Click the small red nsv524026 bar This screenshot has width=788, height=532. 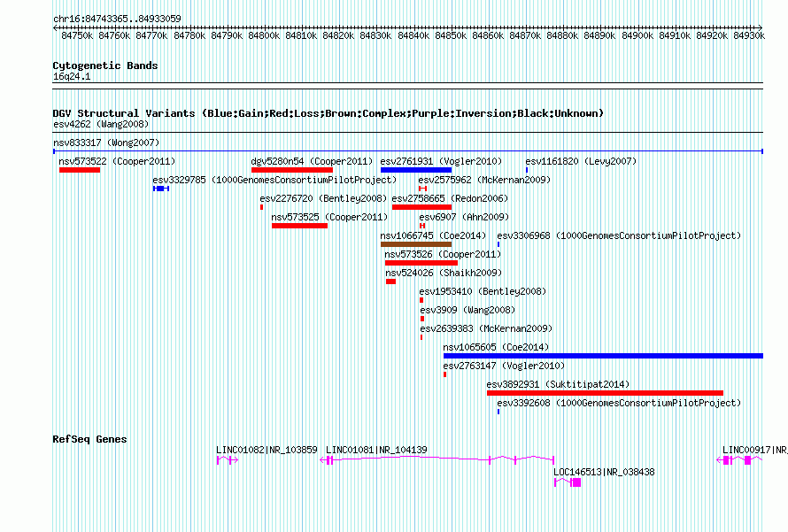(x=391, y=281)
